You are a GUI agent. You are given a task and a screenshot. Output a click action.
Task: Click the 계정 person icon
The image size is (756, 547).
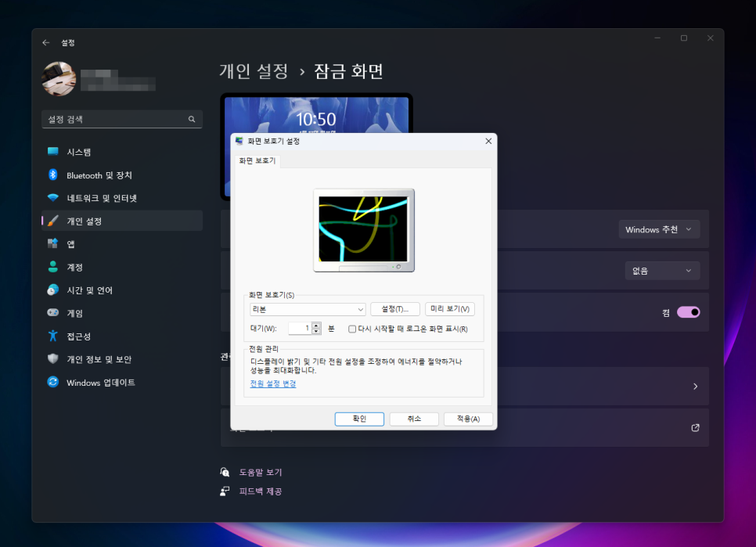tap(53, 267)
